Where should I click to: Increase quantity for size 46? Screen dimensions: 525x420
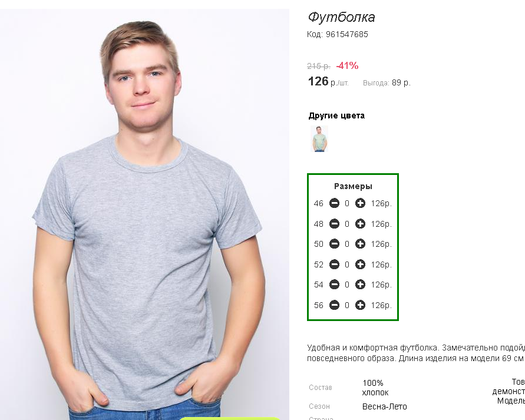pyautogui.click(x=360, y=203)
